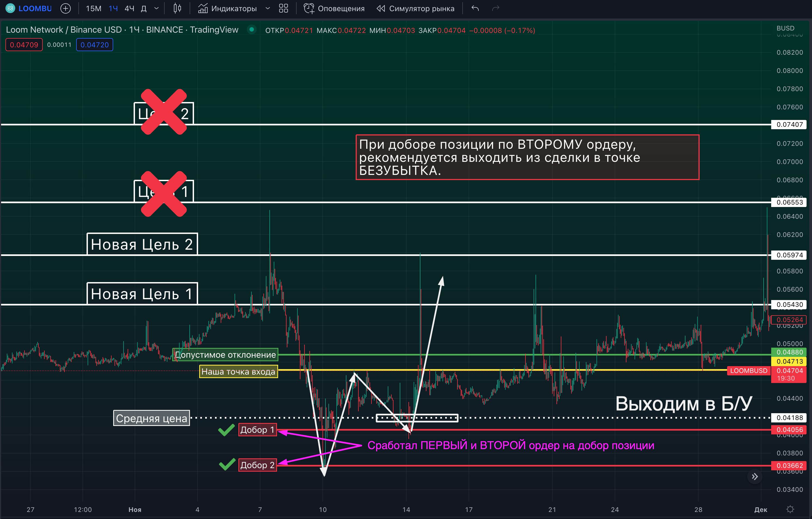Click the 0.04188 average price label

click(x=789, y=418)
